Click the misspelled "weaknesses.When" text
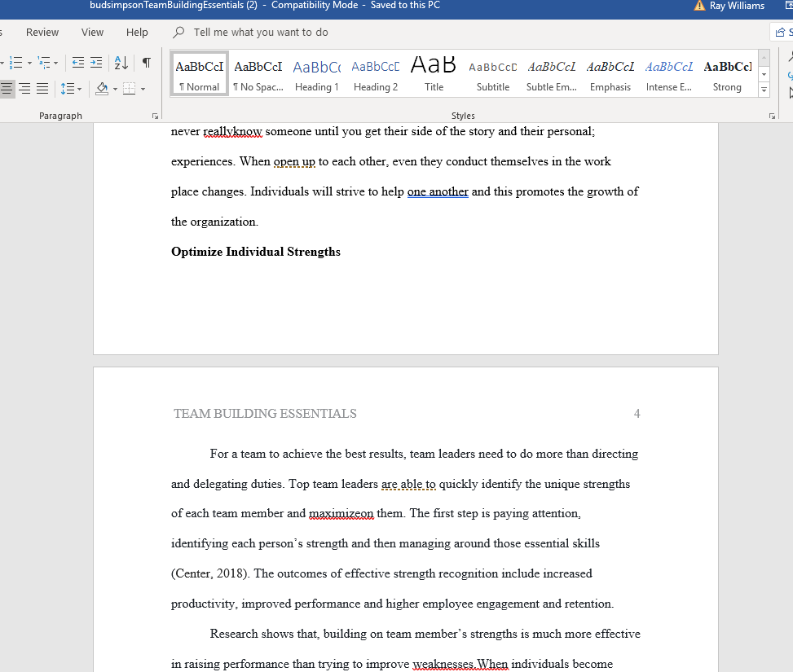 coord(460,664)
